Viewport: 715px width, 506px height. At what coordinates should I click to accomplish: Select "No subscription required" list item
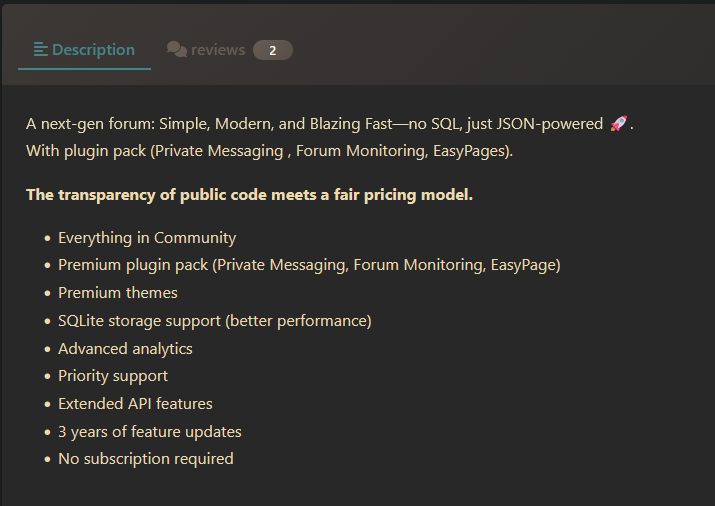tap(146, 459)
